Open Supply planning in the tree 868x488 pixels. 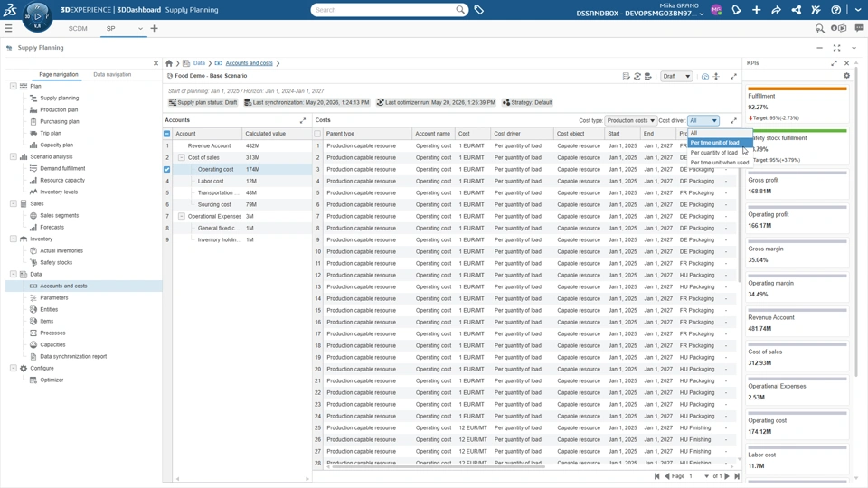(x=60, y=98)
